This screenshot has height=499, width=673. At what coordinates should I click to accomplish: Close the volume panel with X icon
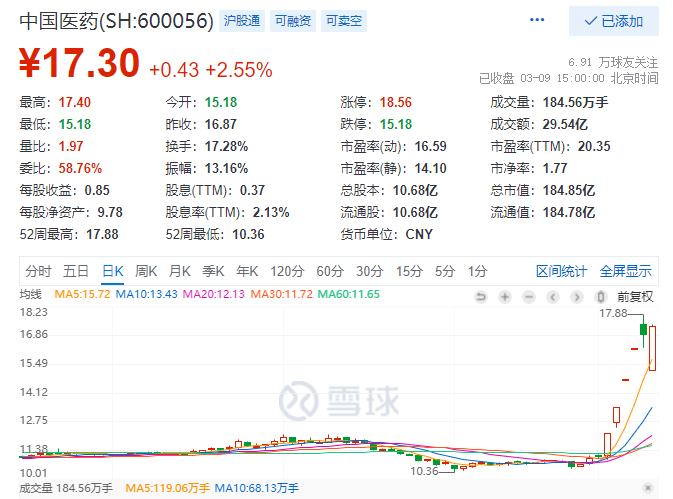click(648, 488)
